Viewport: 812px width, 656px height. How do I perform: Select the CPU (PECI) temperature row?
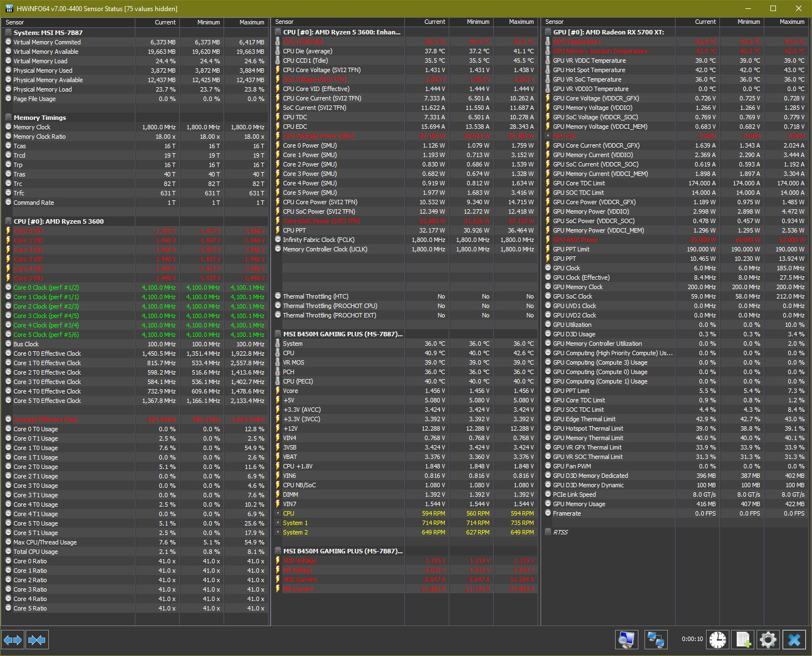pos(405,381)
